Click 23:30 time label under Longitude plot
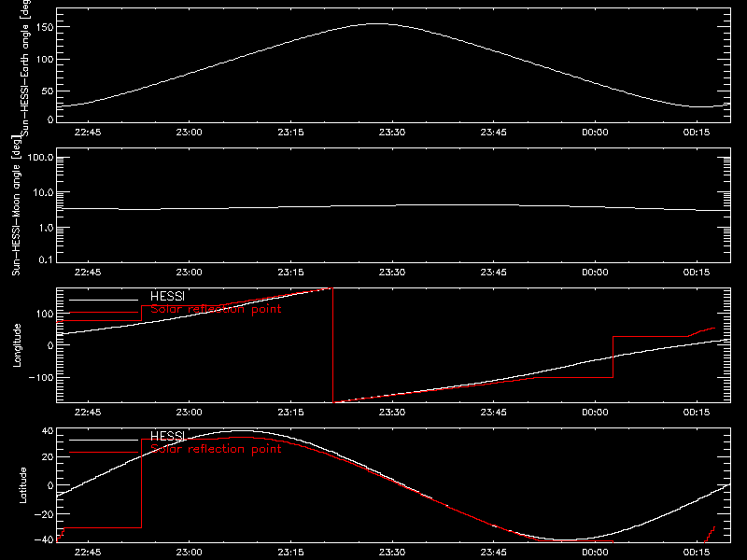 [x=392, y=413]
